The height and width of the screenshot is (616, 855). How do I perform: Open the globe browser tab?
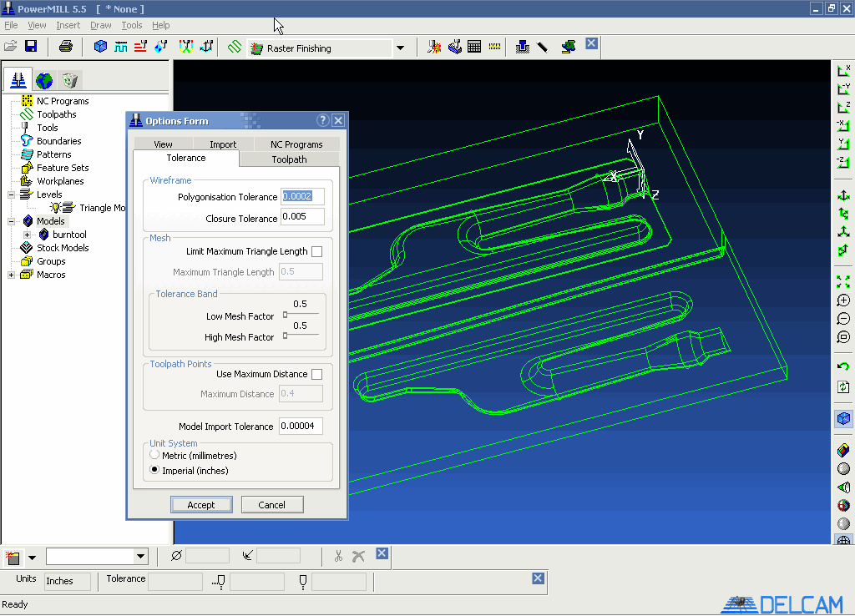pos(44,81)
